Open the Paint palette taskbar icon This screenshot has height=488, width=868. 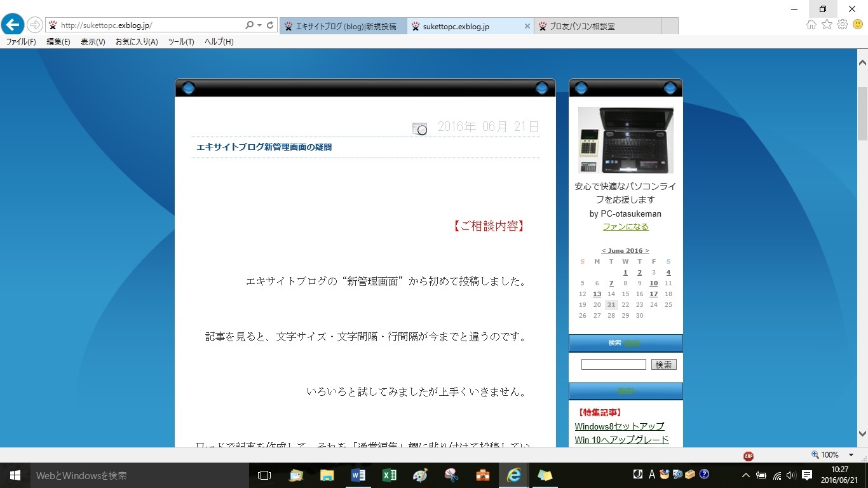tap(420, 475)
